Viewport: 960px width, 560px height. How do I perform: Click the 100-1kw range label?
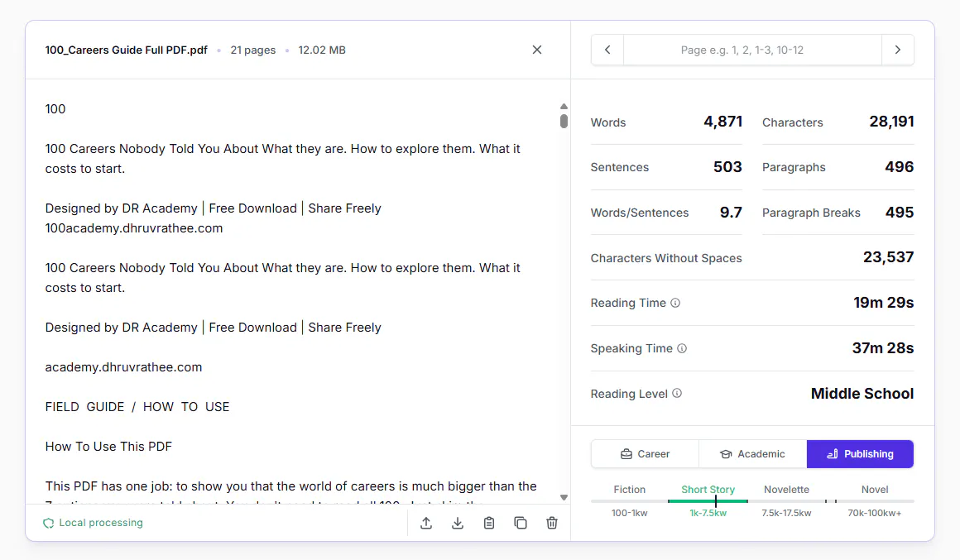coord(630,513)
